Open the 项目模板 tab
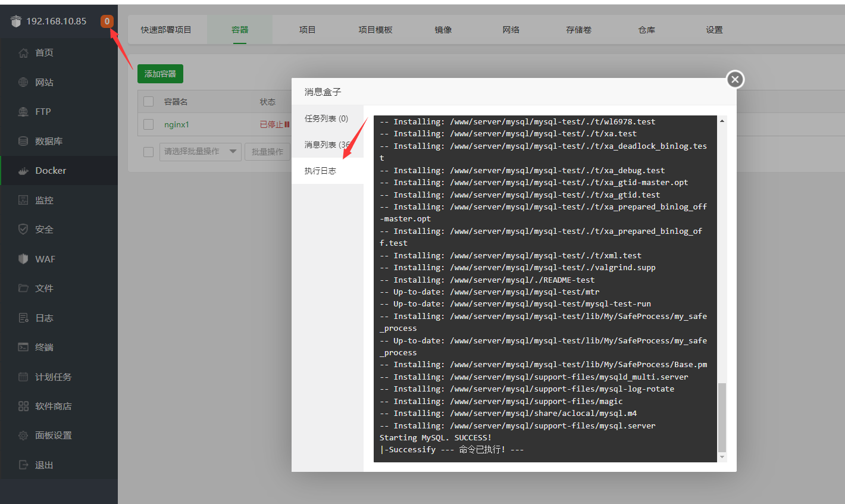The width and height of the screenshot is (845, 504). (x=375, y=30)
